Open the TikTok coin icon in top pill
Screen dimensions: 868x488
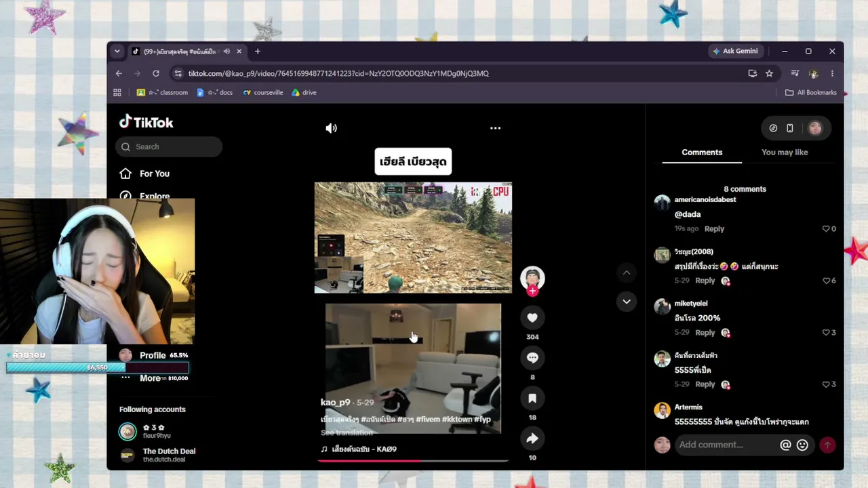(773, 128)
